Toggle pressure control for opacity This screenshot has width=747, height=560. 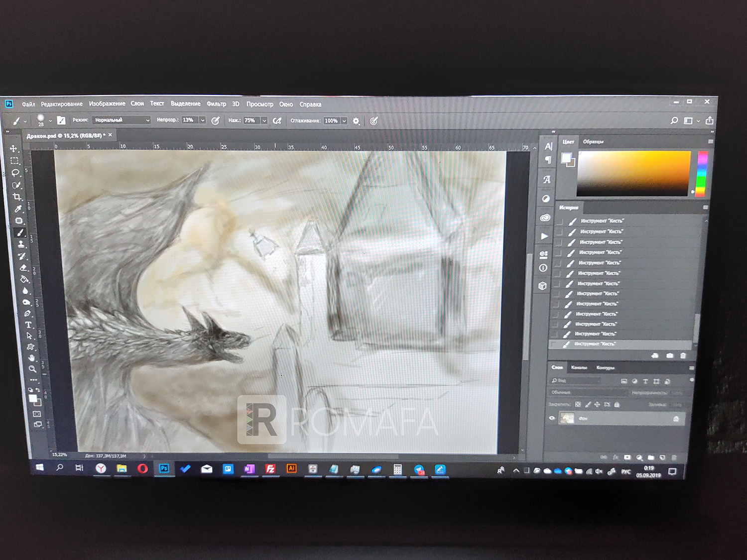[x=215, y=120]
